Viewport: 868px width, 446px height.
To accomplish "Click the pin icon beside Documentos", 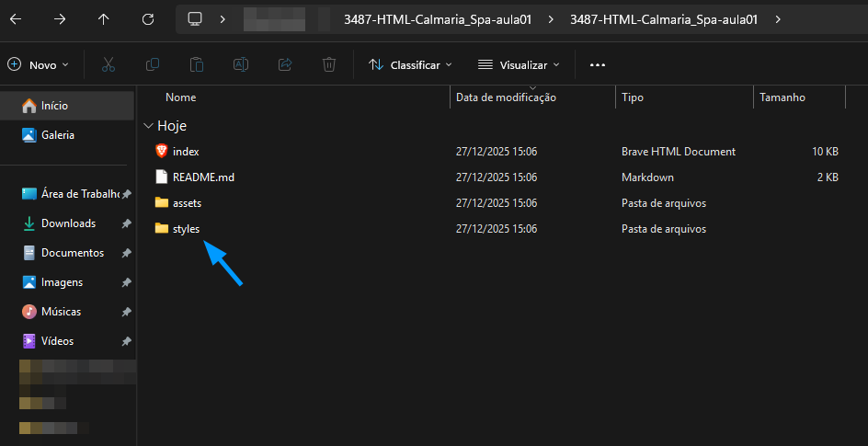I will [127, 253].
